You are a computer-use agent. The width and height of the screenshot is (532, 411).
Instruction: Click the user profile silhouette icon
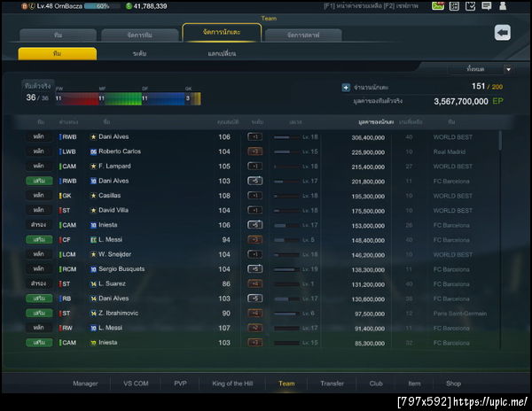(x=503, y=6)
